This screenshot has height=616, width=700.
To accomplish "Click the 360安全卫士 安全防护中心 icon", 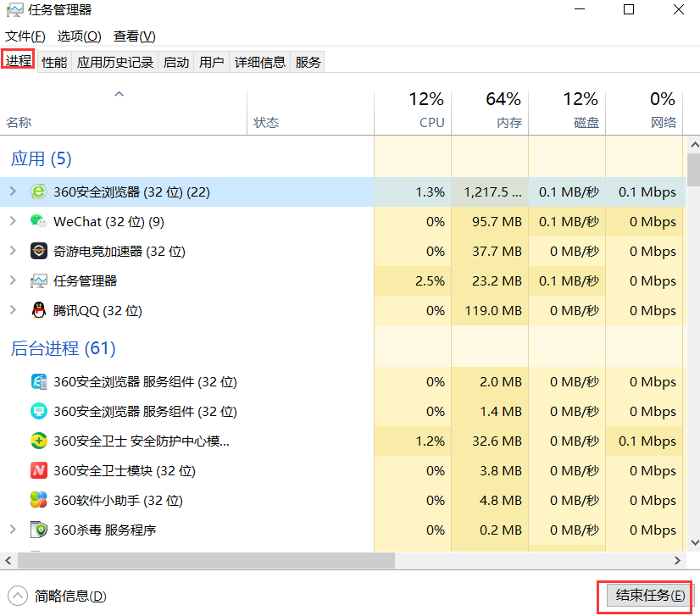I will coord(38,441).
